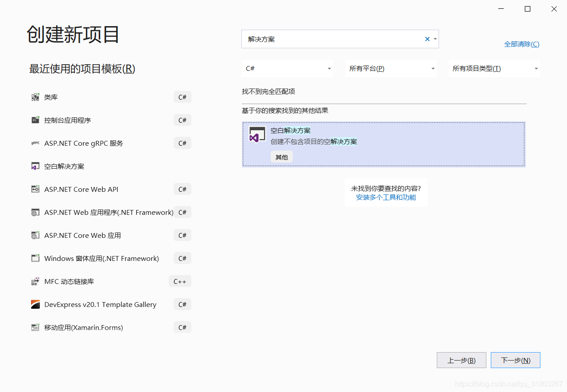This screenshot has width=567, height=392.
Task: Select ASP.NET Core Web 应用 template
Action: pyautogui.click(x=111, y=235)
